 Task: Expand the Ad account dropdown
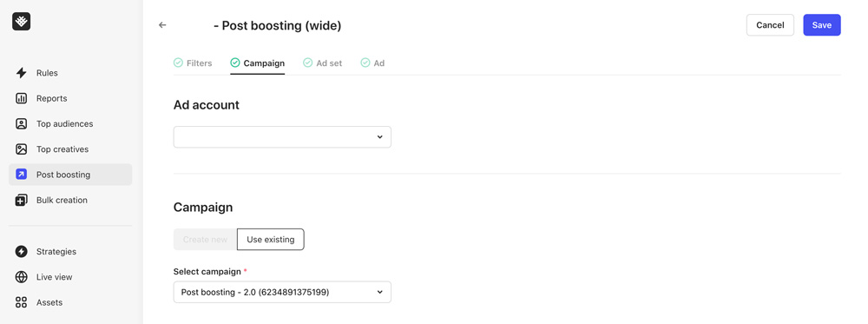click(x=282, y=136)
